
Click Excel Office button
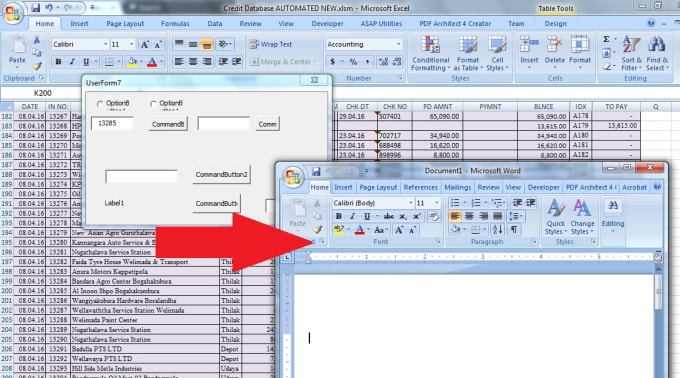pos(13,14)
